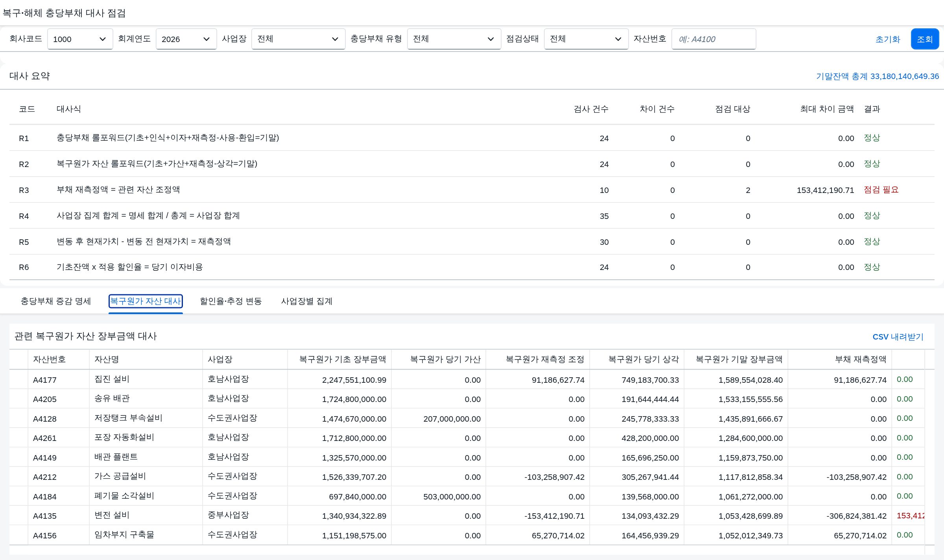Open the 회사코드 dropdown showing 1000
Image resolution: width=944 pixels, height=560 pixels.
coord(80,39)
